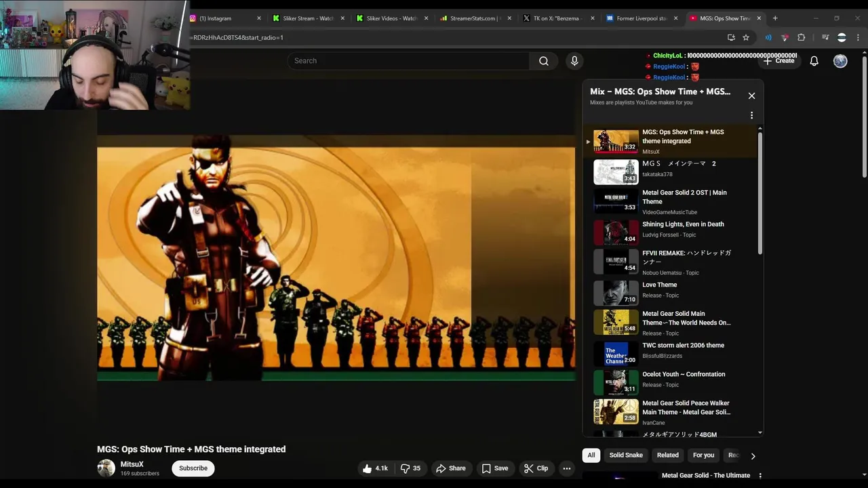
Task: Open more actions ellipsis under video
Action: pyautogui.click(x=567, y=468)
